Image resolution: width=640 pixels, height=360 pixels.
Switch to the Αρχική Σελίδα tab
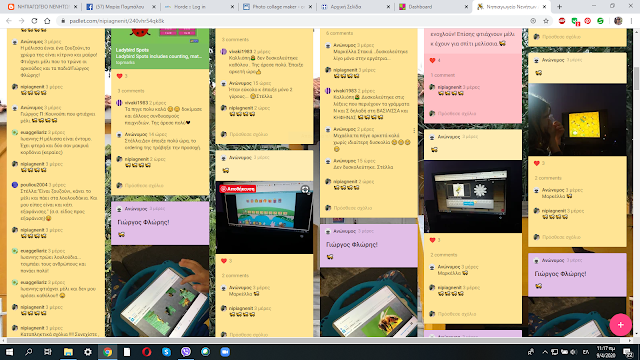[x=355, y=7]
